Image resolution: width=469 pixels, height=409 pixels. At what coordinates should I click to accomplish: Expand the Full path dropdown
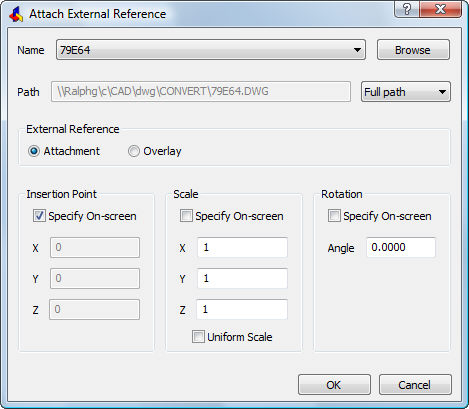406,92
